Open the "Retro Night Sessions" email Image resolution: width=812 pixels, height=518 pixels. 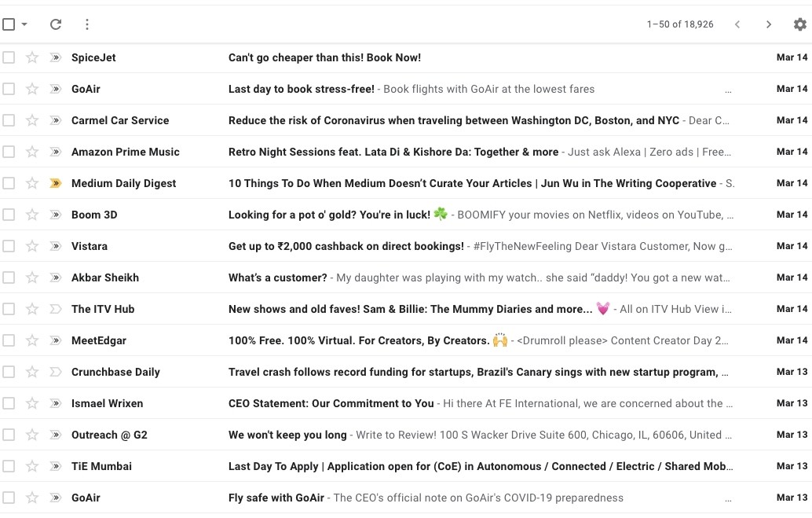point(393,152)
